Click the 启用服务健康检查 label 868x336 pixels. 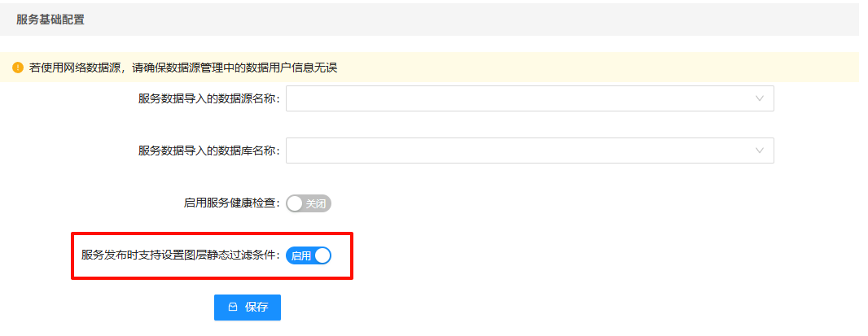click(231, 203)
